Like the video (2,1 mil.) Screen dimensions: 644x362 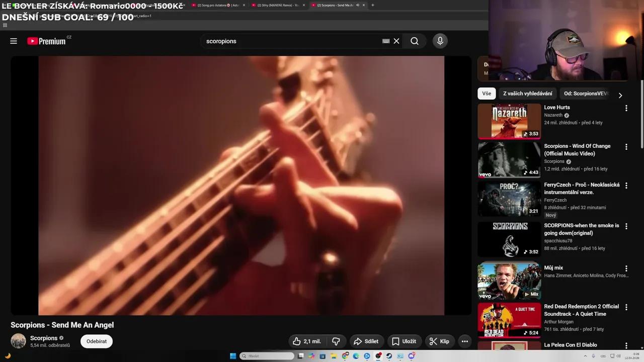point(307,341)
